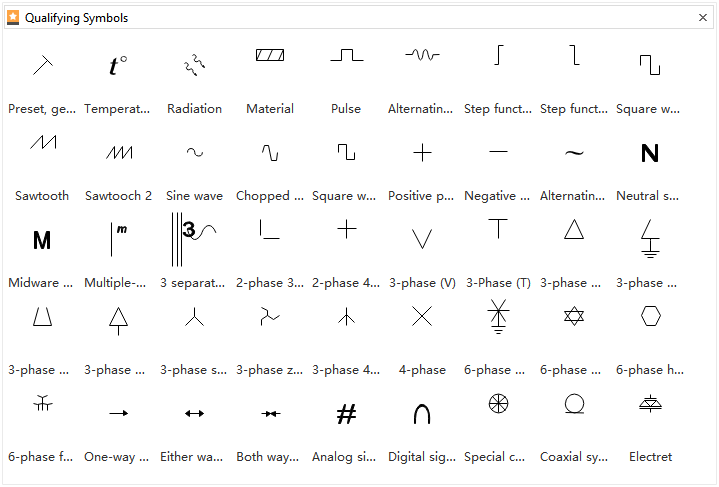The width and height of the screenshot is (719, 487).
Task: Click the 4-phase X symbol
Action: pos(422,316)
